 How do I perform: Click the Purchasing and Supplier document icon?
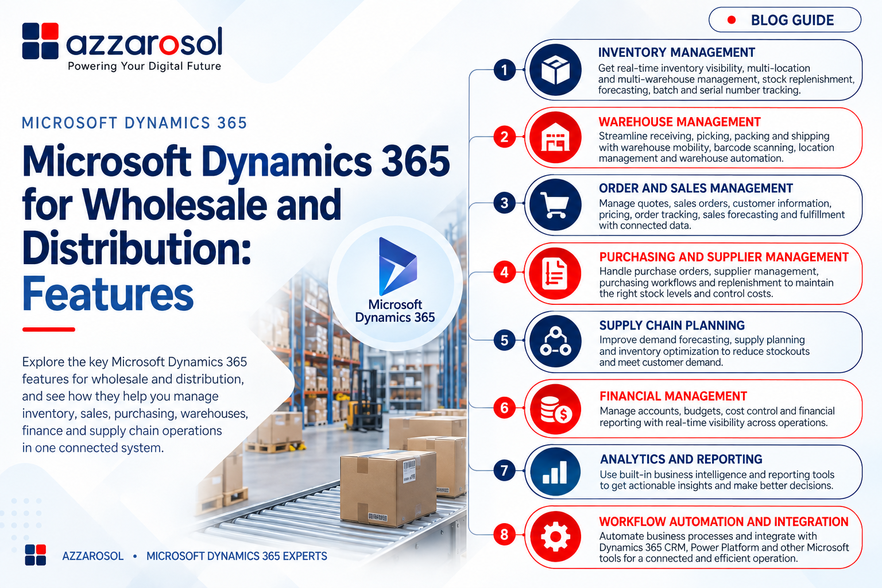click(555, 273)
